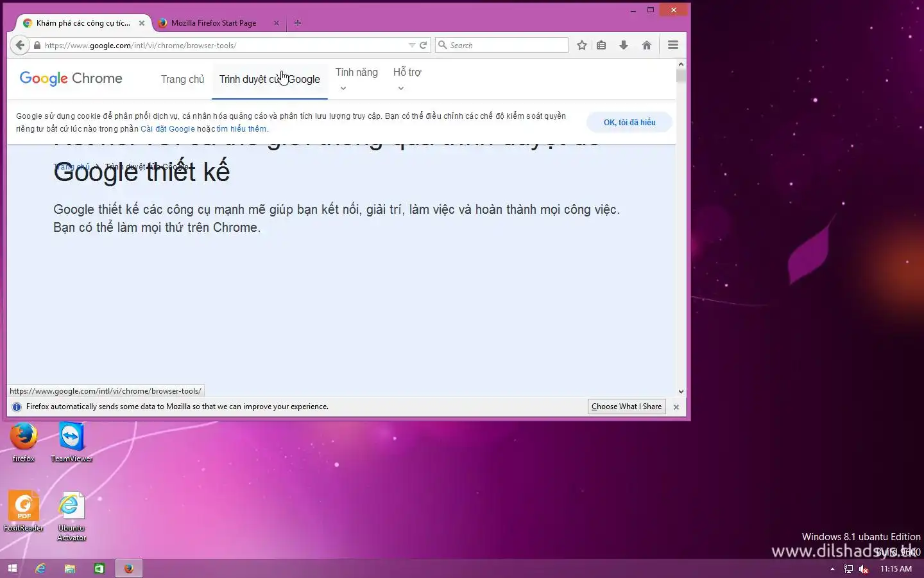This screenshot has height=578, width=924.
Task: Click the page scrollbar up arrow
Action: point(681,64)
